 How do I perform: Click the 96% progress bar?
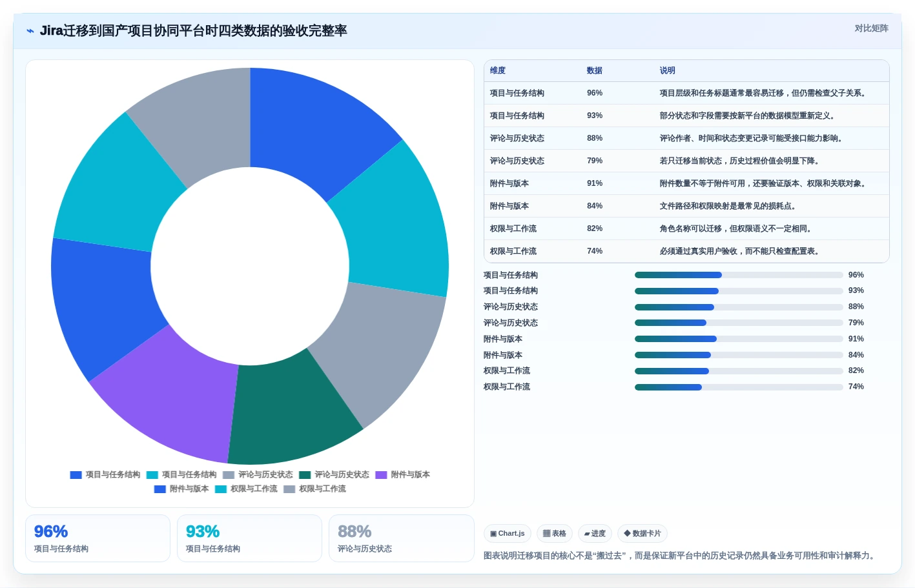(739, 275)
